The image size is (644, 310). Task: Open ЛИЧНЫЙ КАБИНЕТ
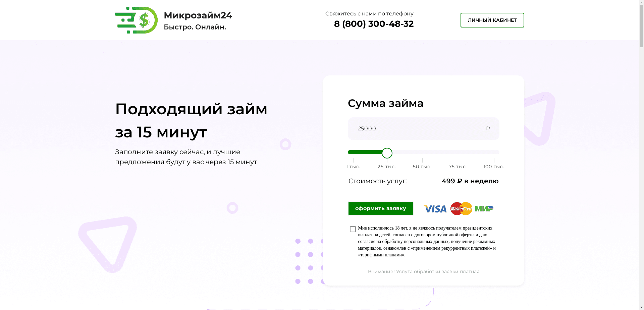492,20
